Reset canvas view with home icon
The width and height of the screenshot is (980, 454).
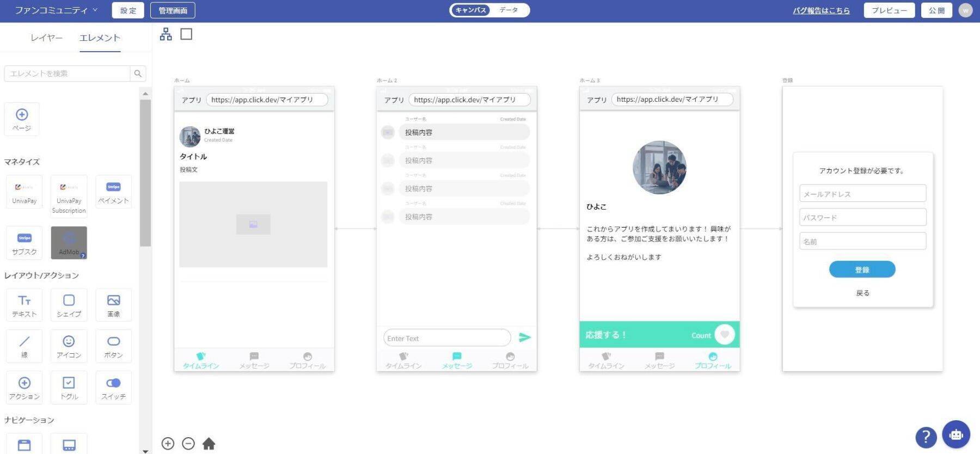click(x=209, y=444)
